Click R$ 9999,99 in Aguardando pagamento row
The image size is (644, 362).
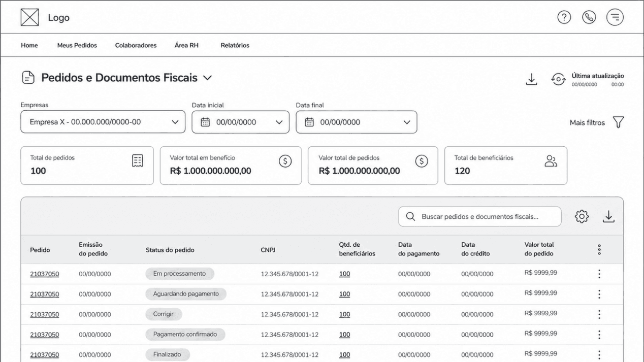point(541,293)
